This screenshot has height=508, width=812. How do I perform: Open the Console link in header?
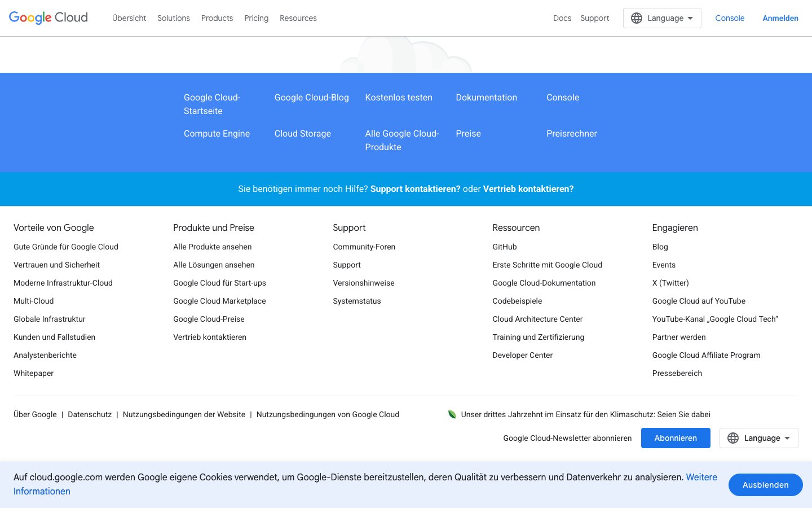(x=730, y=18)
